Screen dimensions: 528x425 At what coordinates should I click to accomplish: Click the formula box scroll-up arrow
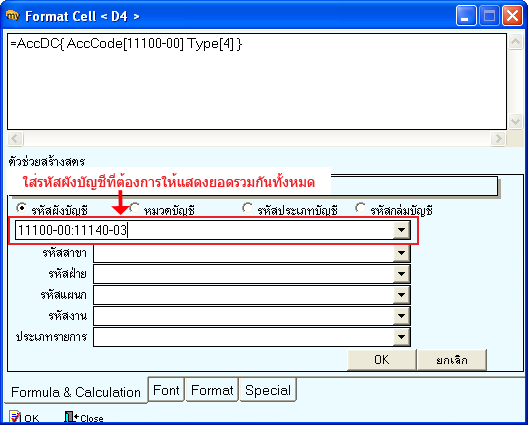pyautogui.click(x=515, y=42)
